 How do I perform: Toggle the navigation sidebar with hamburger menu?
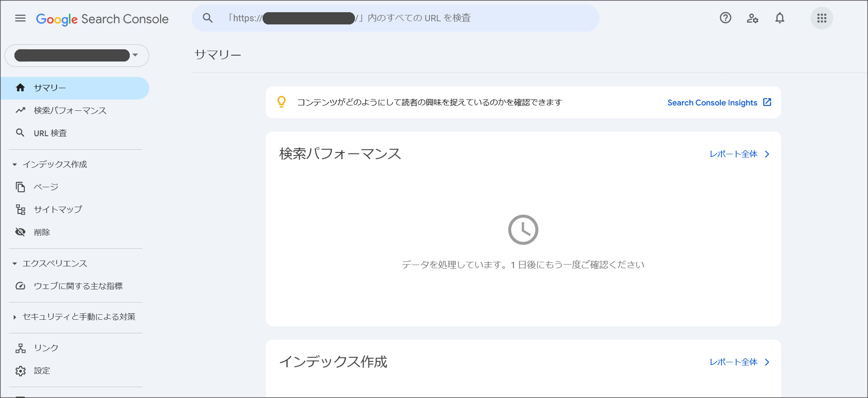coord(20,18)
